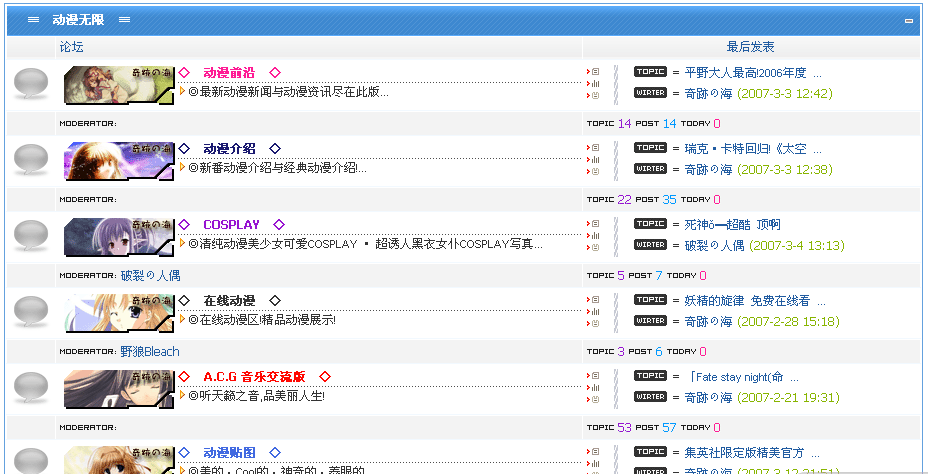
Task: Click the bar chart icon in 在线动漫 row
Action: coord(595,311)
